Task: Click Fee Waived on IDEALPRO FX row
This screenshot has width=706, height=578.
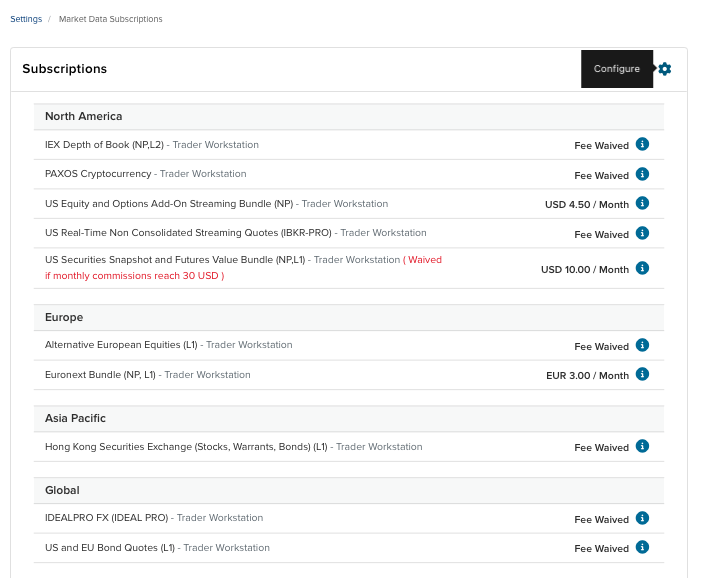Action: [602, 519]
